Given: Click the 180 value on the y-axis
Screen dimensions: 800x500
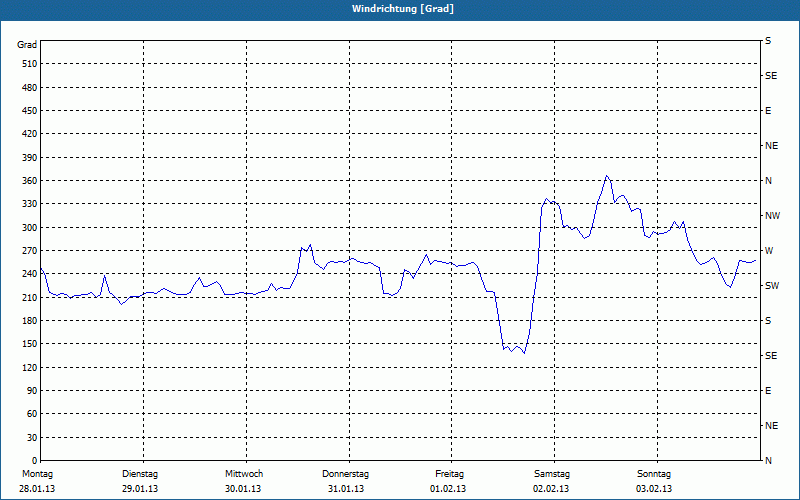Looking at the screenshot, I should (x=30, y=320).
